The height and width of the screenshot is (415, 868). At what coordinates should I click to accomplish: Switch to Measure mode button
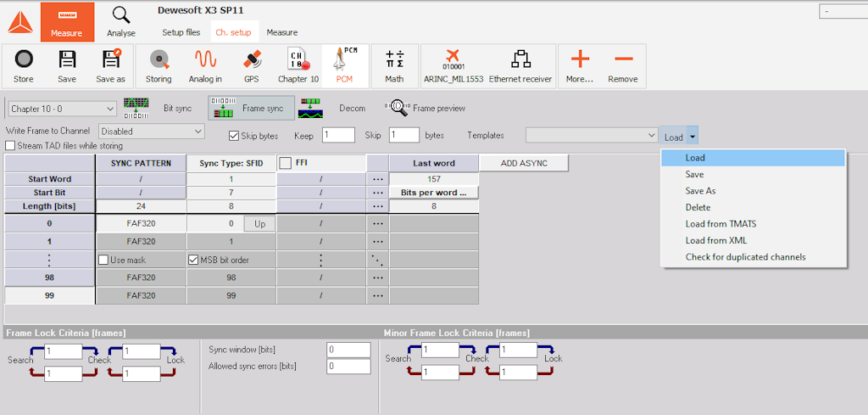(66, 22)
